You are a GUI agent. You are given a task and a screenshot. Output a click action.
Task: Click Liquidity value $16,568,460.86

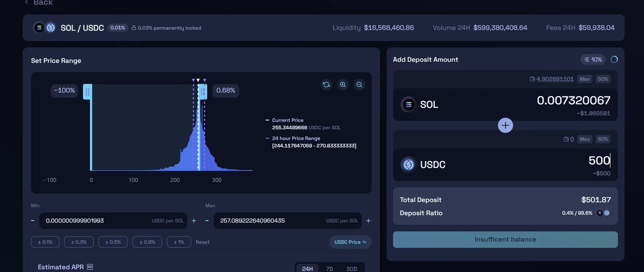(x=389, y=27)
